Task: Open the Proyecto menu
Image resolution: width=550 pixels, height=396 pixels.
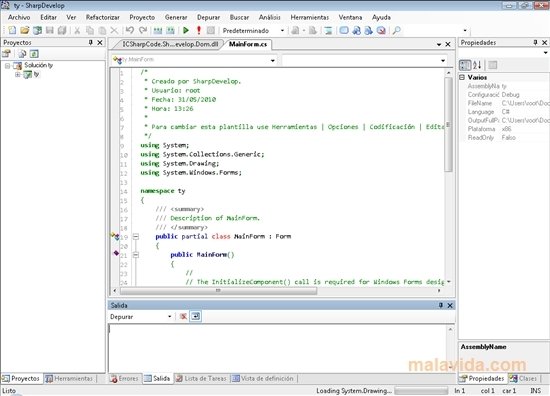Action: 142,17
